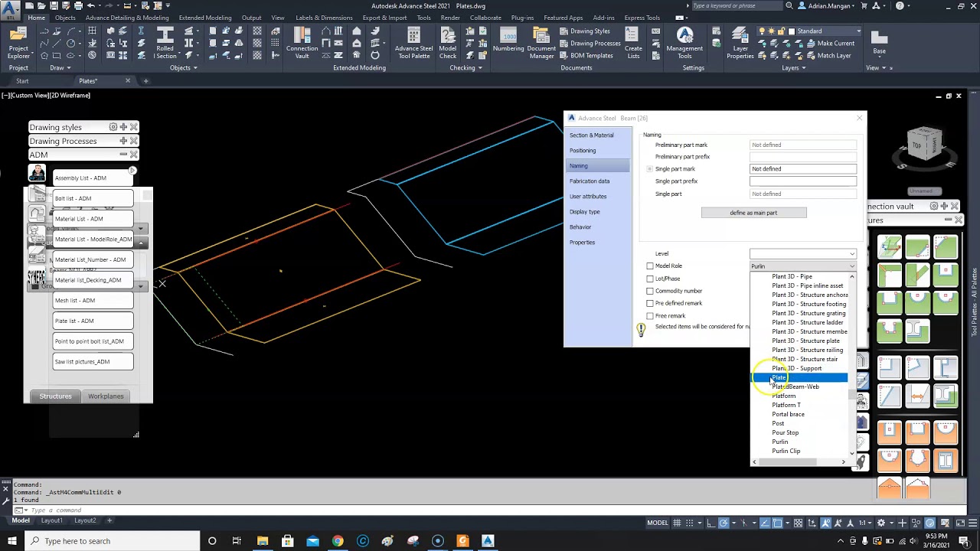Open Google Chrome from the taskbar

(x=338, y=541)
